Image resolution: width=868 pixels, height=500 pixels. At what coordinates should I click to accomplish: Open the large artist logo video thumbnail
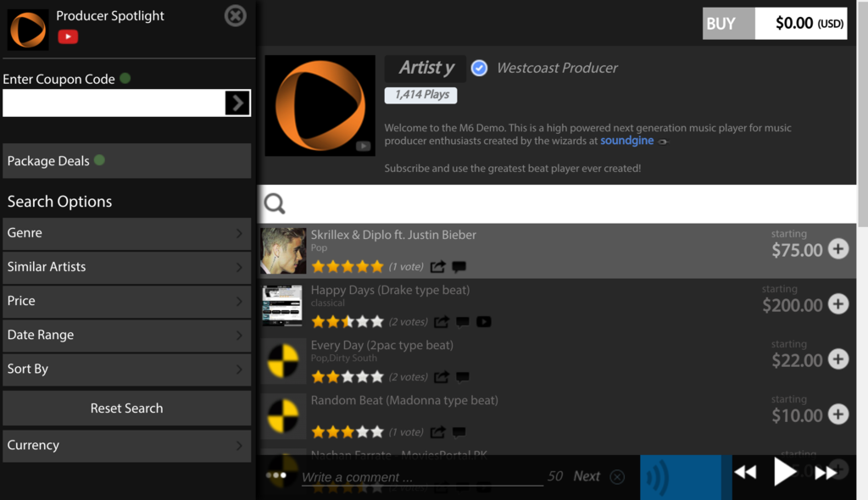(x=320, y=105)
